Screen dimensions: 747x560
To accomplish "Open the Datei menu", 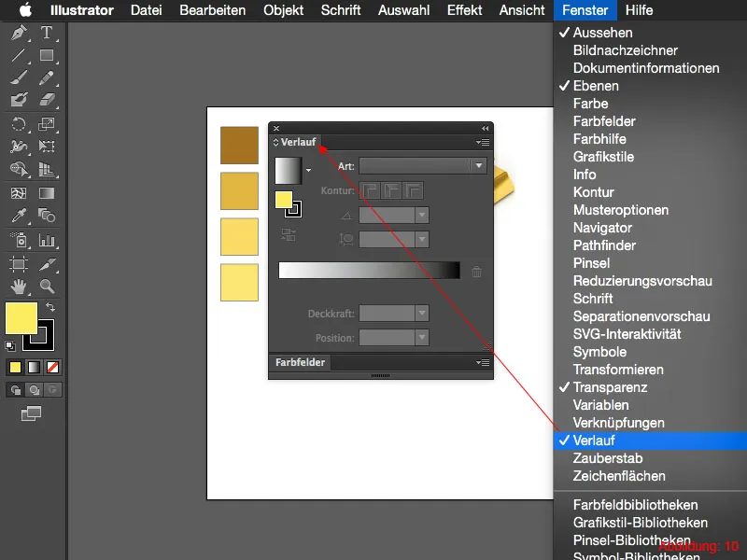I will pos(147,10).
